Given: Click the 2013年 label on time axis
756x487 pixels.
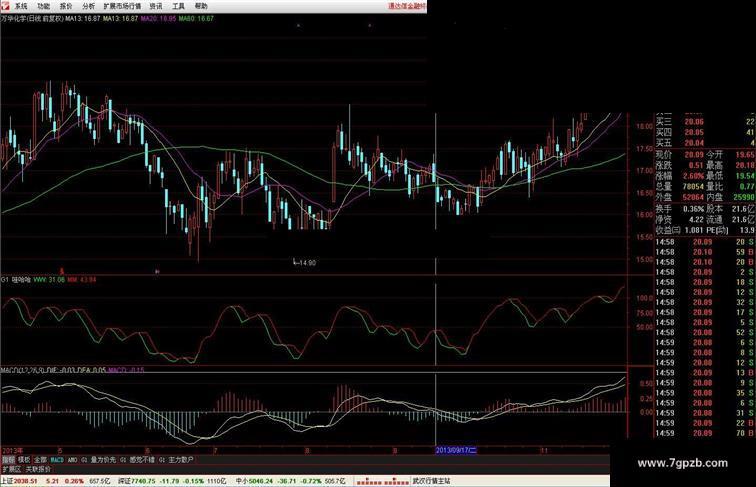Looking at the screenshot, I should (13, 450).
